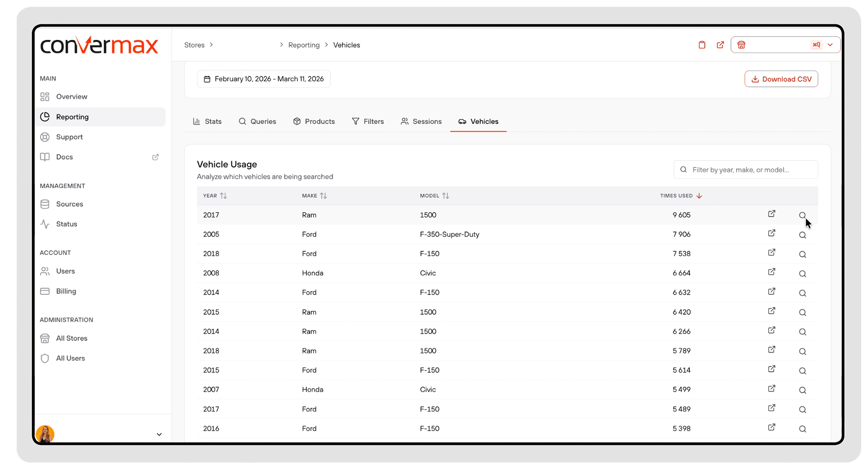This screenshot has height=475, width=868.
Task: Switch to the Queries tab
Action: click(x=257, y=122)
